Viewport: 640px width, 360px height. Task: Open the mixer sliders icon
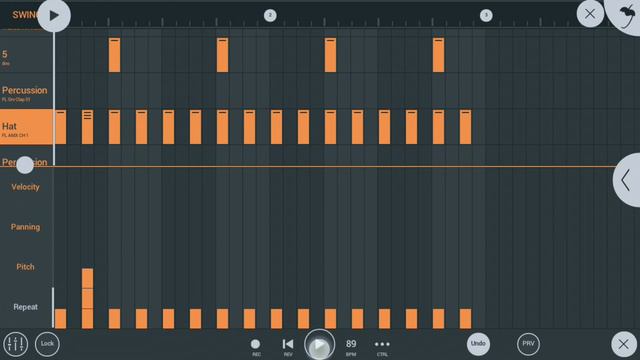[16, 344]
